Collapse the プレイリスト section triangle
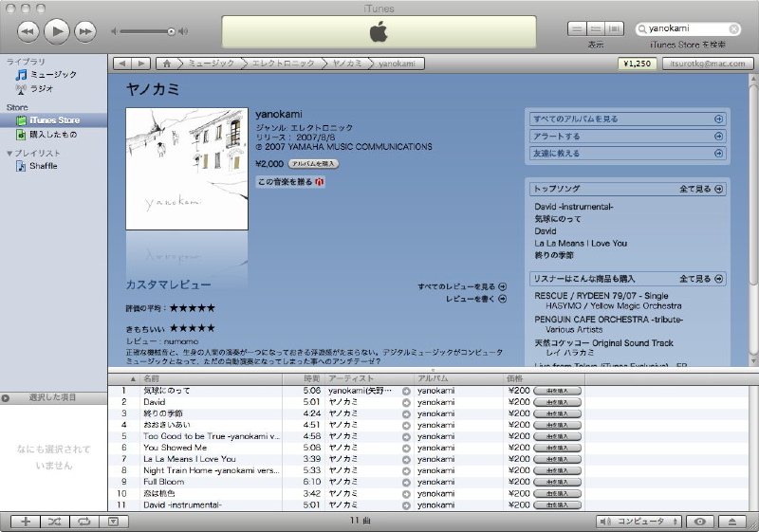This screenshot has width=759, height=532. coord(9,154)
